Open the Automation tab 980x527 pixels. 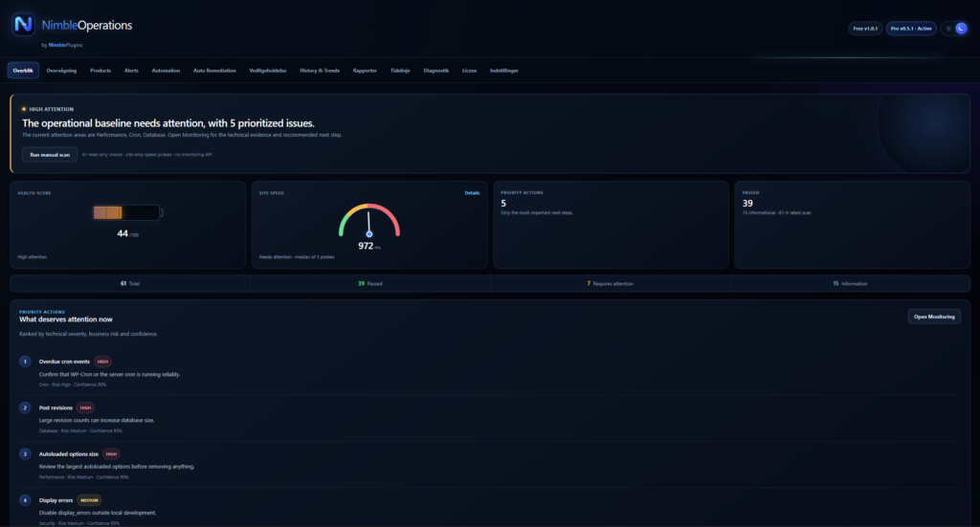tap(166, 71)
